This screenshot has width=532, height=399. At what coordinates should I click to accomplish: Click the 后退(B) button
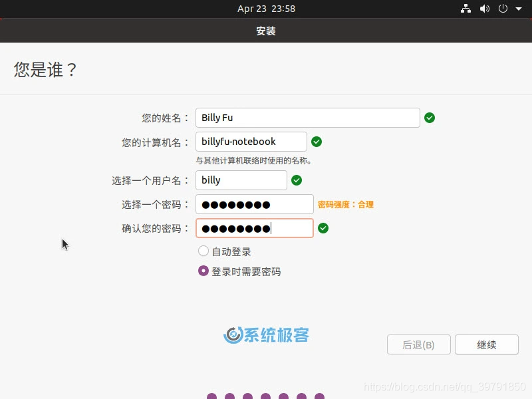tap(419, 344)
